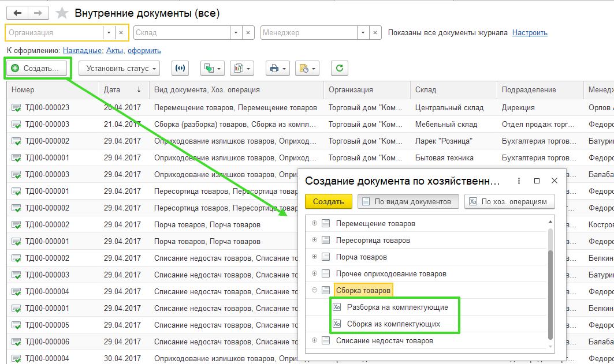Open the printer icon menu

click(278, 69)
